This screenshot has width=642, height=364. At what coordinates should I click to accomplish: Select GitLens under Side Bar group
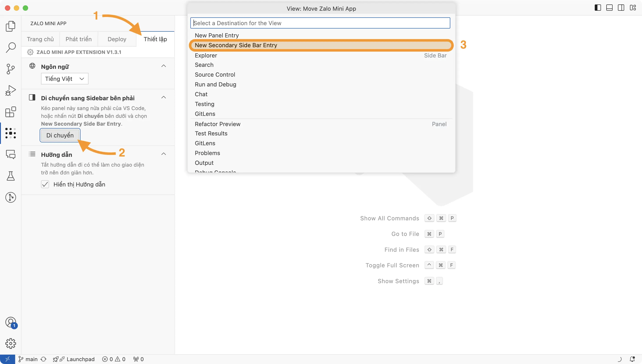pos(321,114)
